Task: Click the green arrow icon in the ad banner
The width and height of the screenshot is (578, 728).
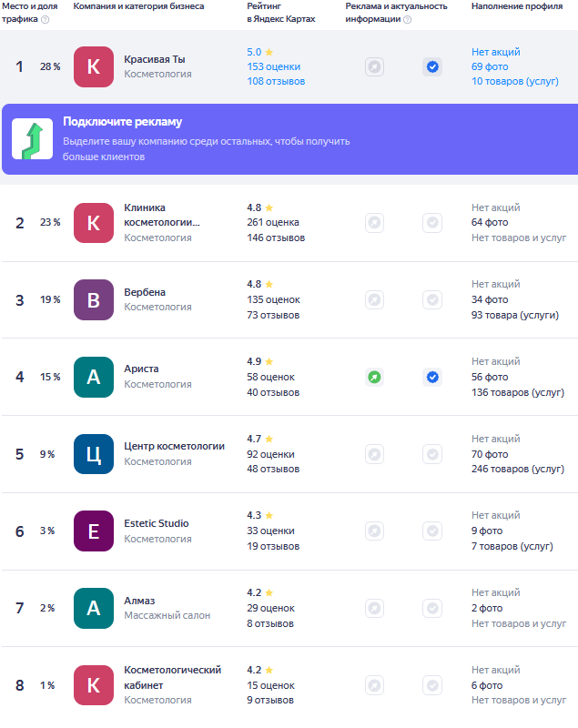Action: pyautogui.click(x=32, y=139)
